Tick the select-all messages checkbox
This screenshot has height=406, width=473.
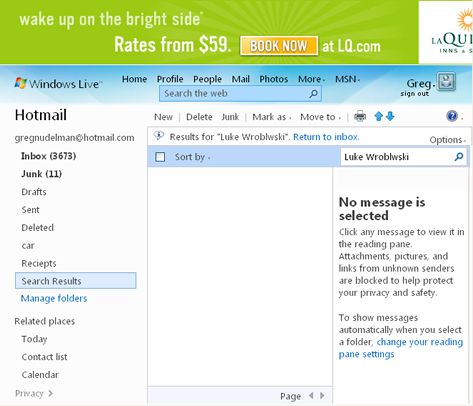coord(160,157)
